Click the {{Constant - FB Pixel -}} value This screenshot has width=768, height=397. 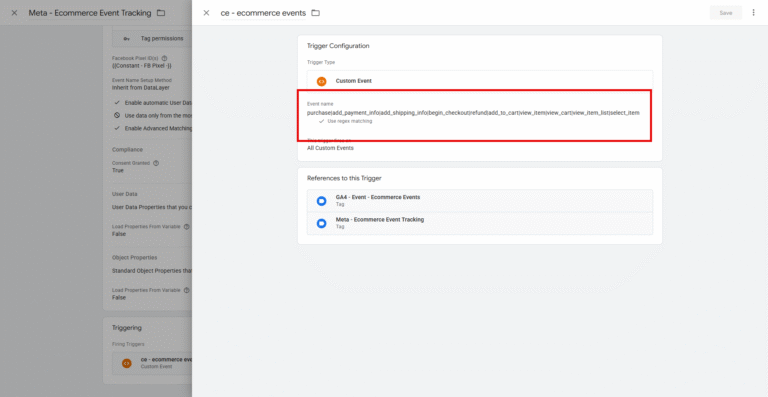click(x=142, y=65)
